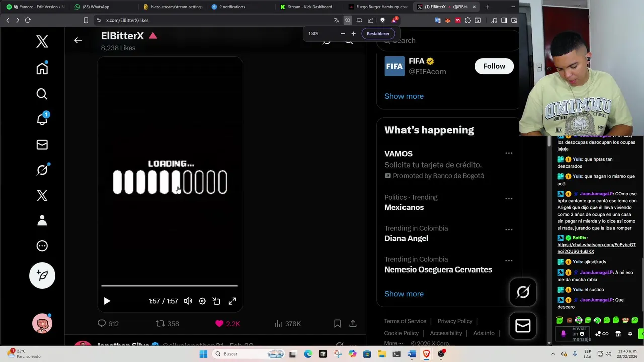This screenshot has width=644, height=362.
Task: Open Accessibility link
Action: point(446,333)
